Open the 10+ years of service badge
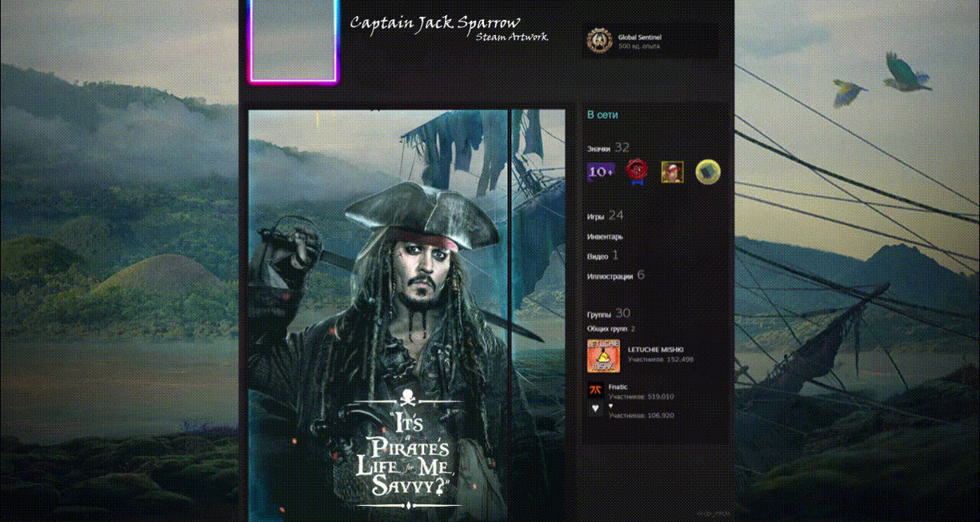Image resolution: width=980 pixels, height=522 pixels. pyautogui.click(x=601, y=171)
